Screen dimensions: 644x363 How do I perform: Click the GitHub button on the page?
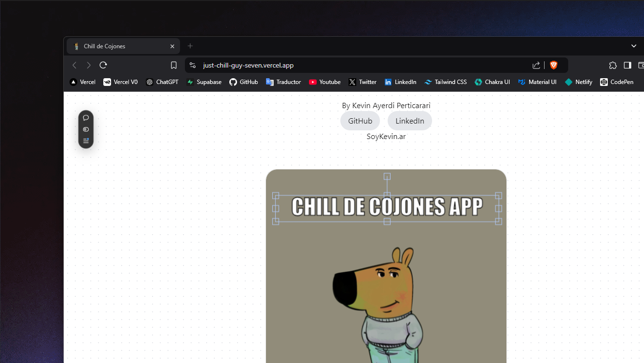(x=360, y=121)
